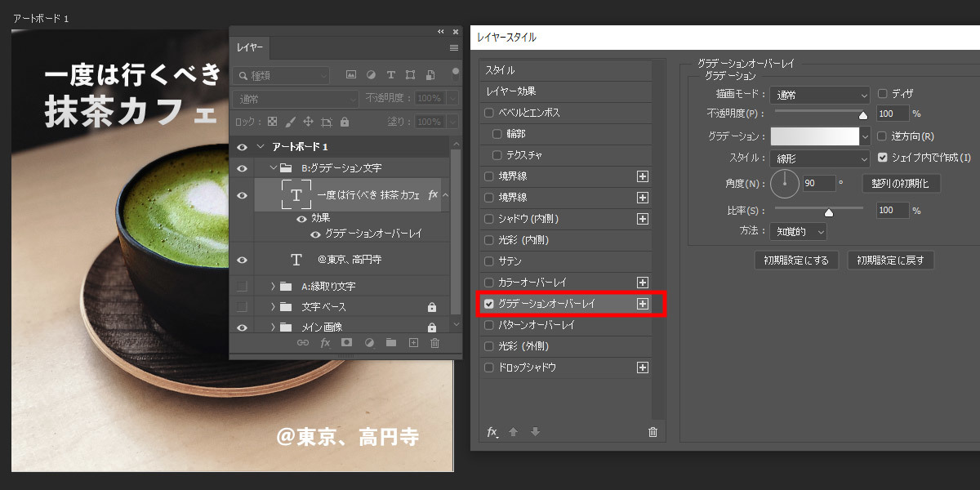Click the lock all padlock icon
Image resolution: width=980 pixels, height=490 pixels.
(344, 122)
